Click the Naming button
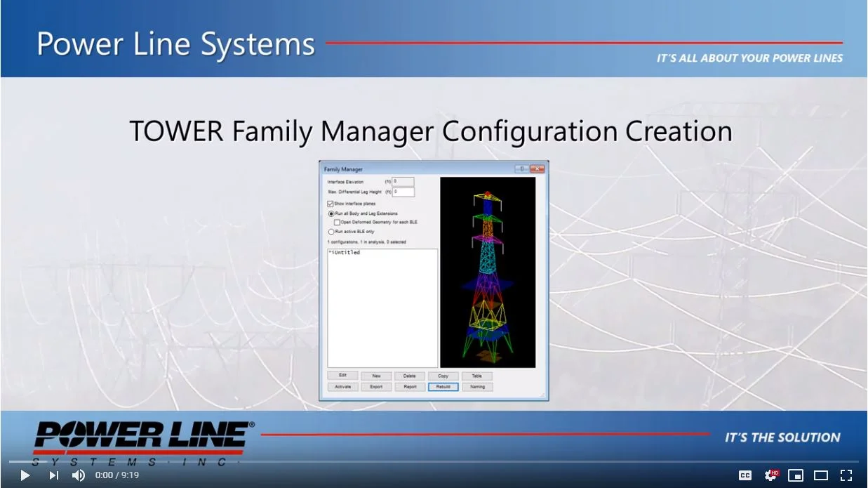The image size is (868, 488). coord(477,387)
